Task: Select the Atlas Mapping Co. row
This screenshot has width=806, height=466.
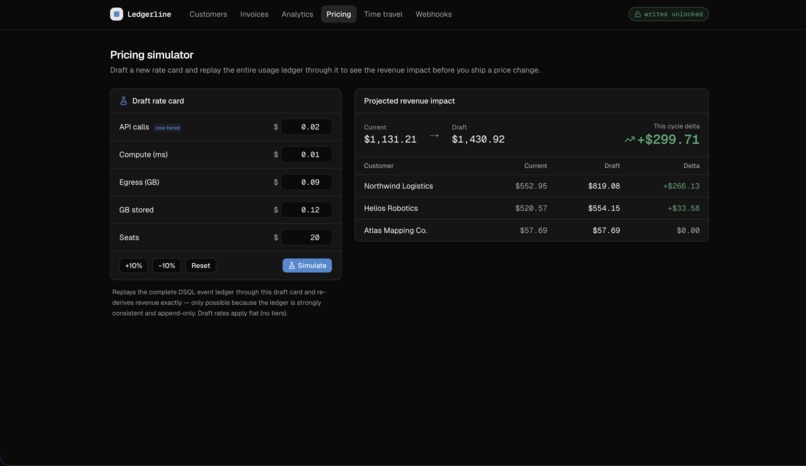Action: 532,230
